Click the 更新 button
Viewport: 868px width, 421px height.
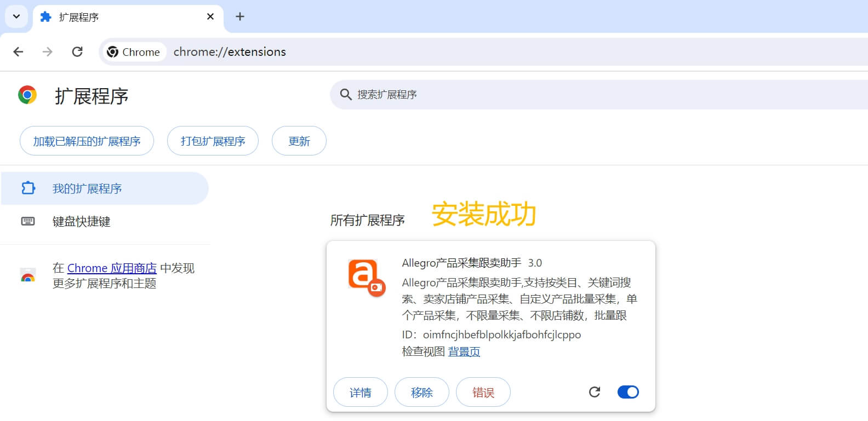click(299, 141)
